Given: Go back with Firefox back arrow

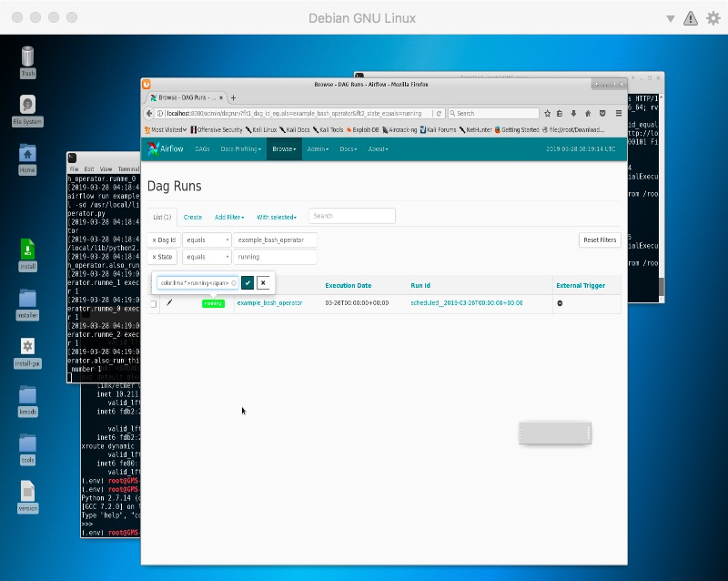Looking at the screenshot, I should point(149,113).
